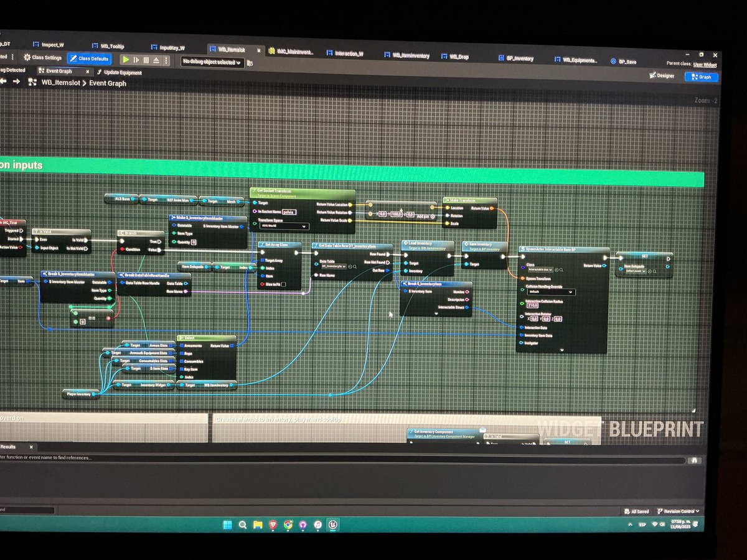Viewport: 747px width, 560px height.
Task: Click the Stop simulation button
Action: point(146,60)
